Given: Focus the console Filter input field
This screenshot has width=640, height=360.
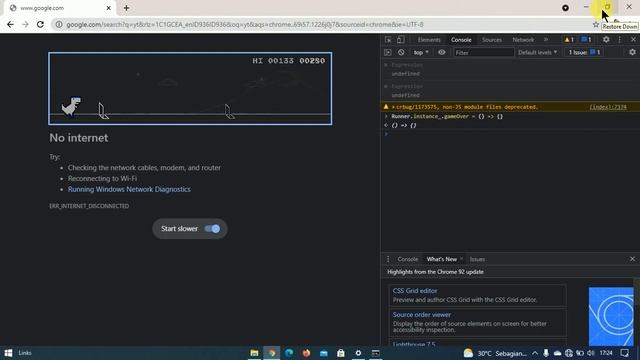Looking at the screenshot, I should click(x=483, y=52).
